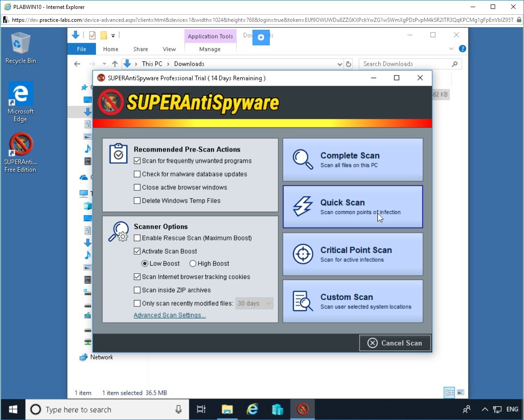Select the SUPERAntiSpyware Free Edition desktop shortcut
The width and height of the screenshot is (524, 420).
point(20,153)
